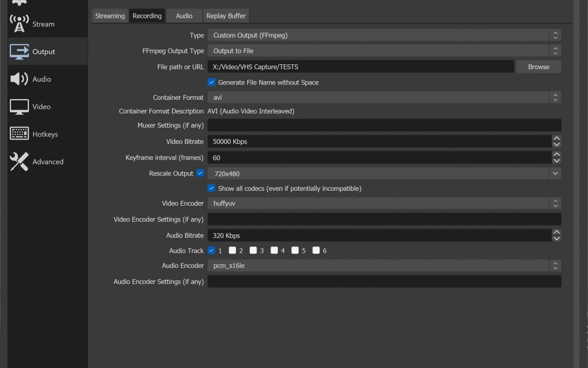The width and height of the screenshot is (588, 368).
Task: Switch to the Streaming tab
Action: coord(110,16)
